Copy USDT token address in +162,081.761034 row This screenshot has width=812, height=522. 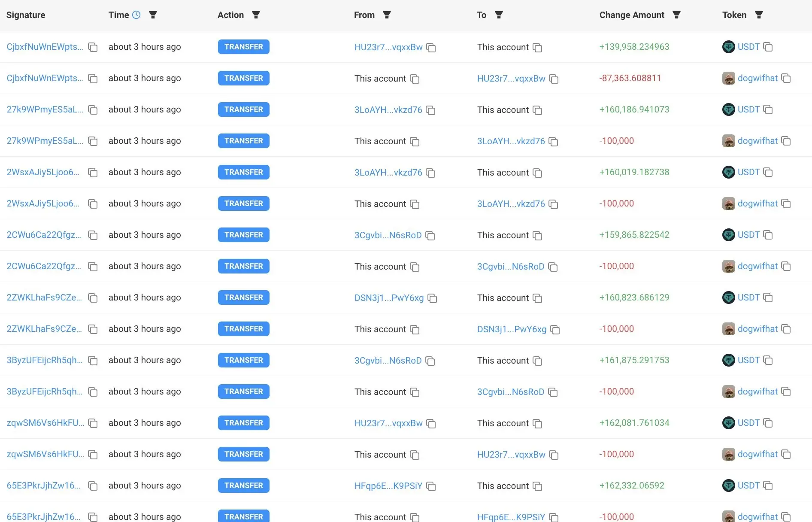pyautogui.click(x=768, y=423)
